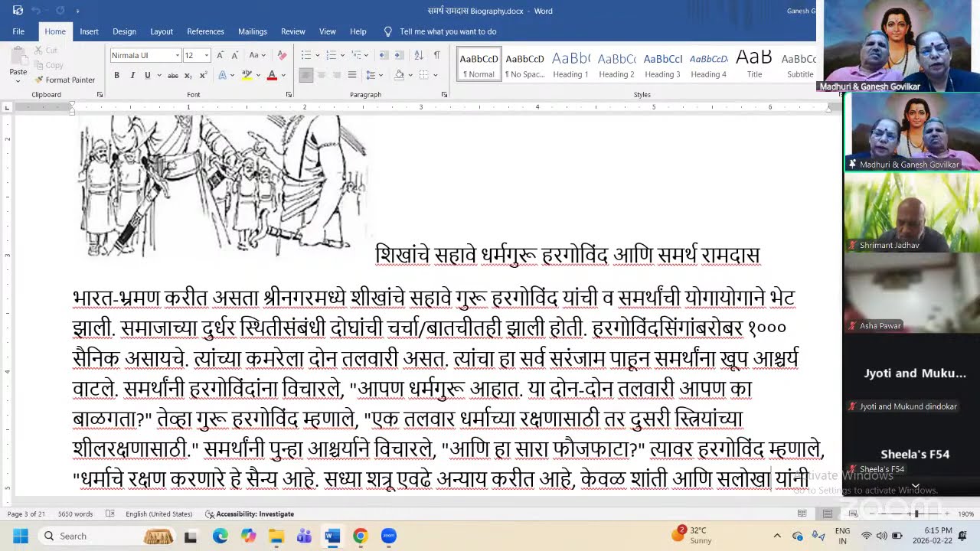
Task: Switch to the References ribbon tab
Action: point(205,31)
